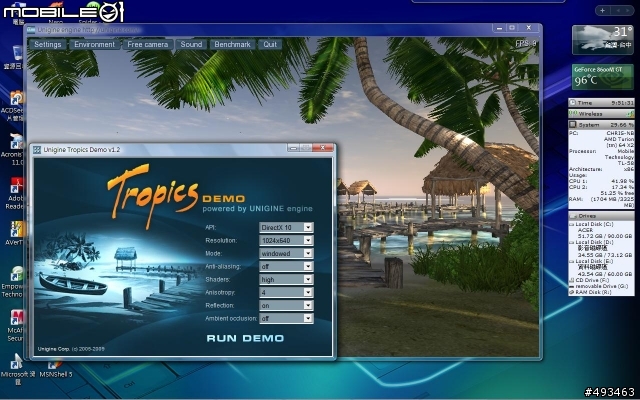The width and height of the screenshot is (640, 400).
Task: Open the Settings menu in Unigine engine
Action: click(47, 44)
